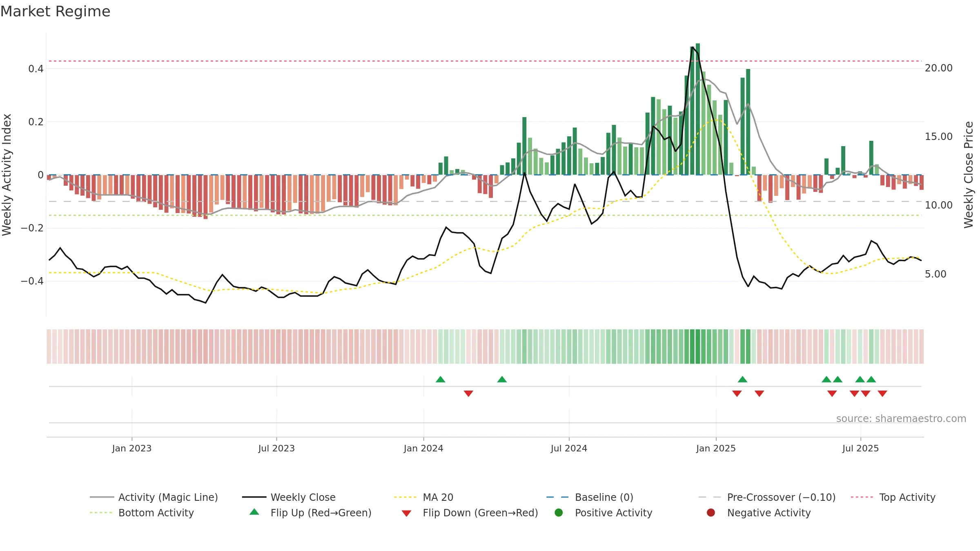Click the yellow dotted MA 20 legend swatch

[x=405, y=497]
